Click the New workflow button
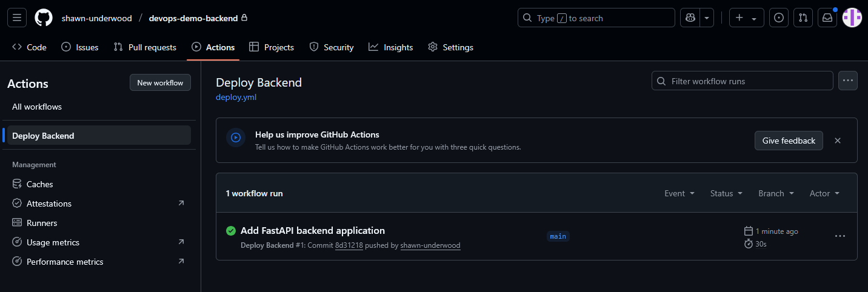Screen dimensions: 868x292 tap(160, 83)
